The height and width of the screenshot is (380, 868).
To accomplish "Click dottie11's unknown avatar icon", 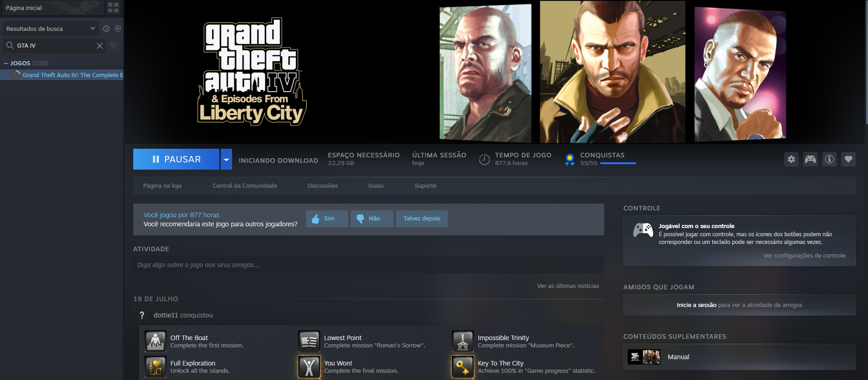I will point(142,315).
